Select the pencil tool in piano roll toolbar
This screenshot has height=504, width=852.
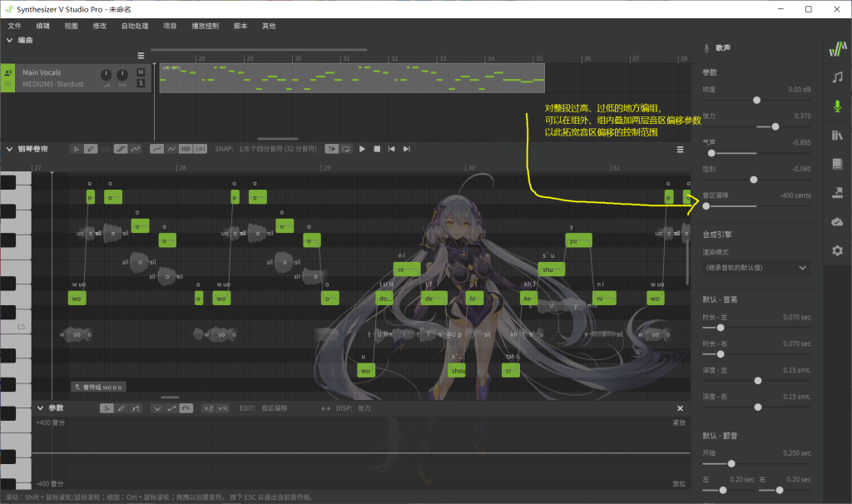coord(91,149)
